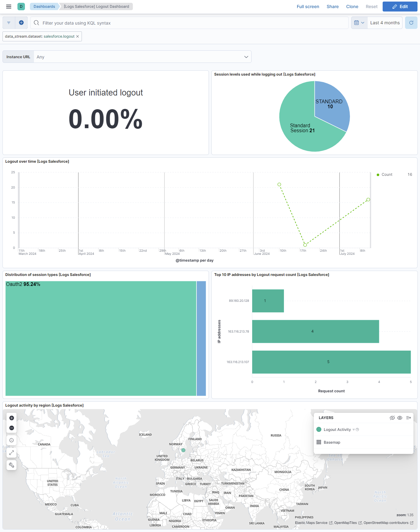Open the Share menu

pyautogui.click(x=333, y=7)
